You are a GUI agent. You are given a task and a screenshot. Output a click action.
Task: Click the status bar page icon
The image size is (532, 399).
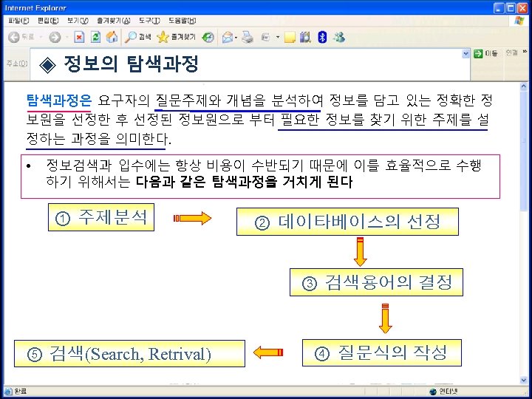(8, 392)
